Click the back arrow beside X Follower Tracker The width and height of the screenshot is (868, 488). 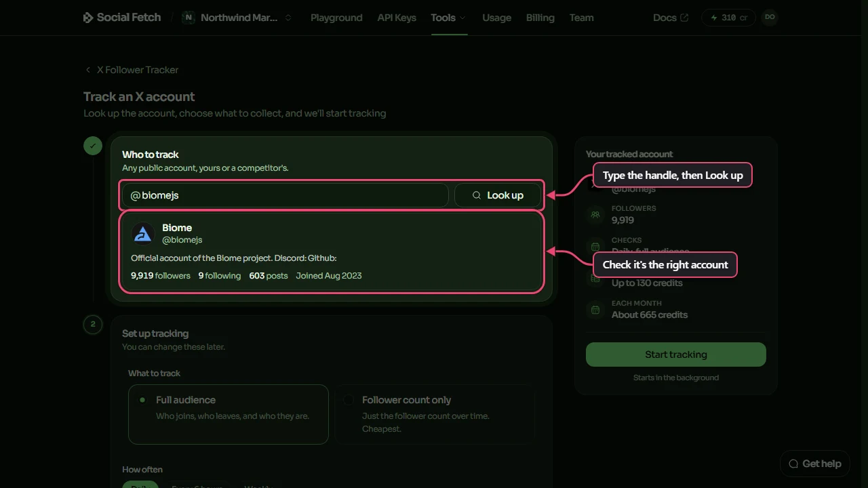[88, 70]
